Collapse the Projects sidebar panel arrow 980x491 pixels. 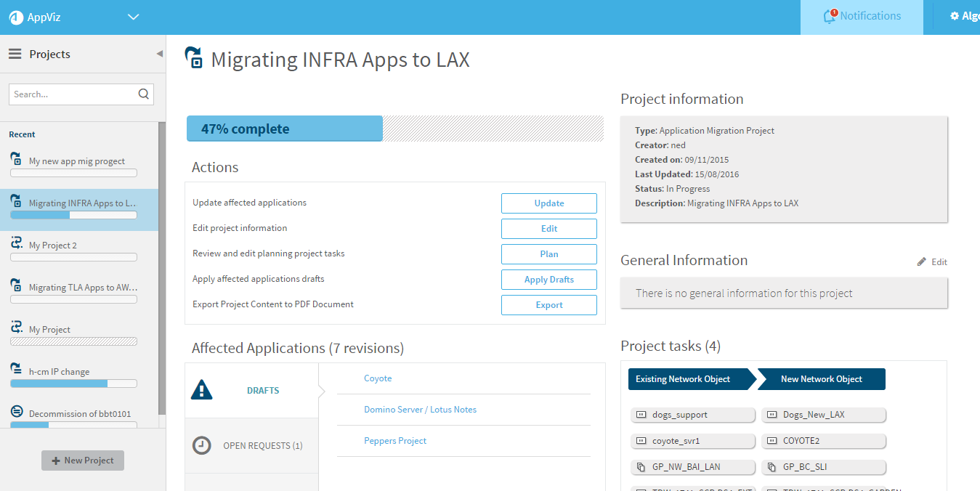pos(159,54)
